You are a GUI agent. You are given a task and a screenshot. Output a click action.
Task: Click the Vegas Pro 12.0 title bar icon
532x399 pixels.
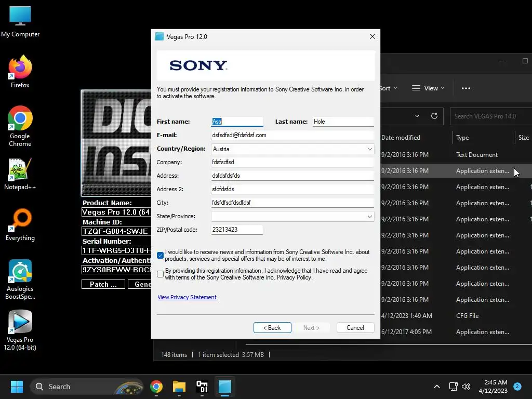coord(159,37)
